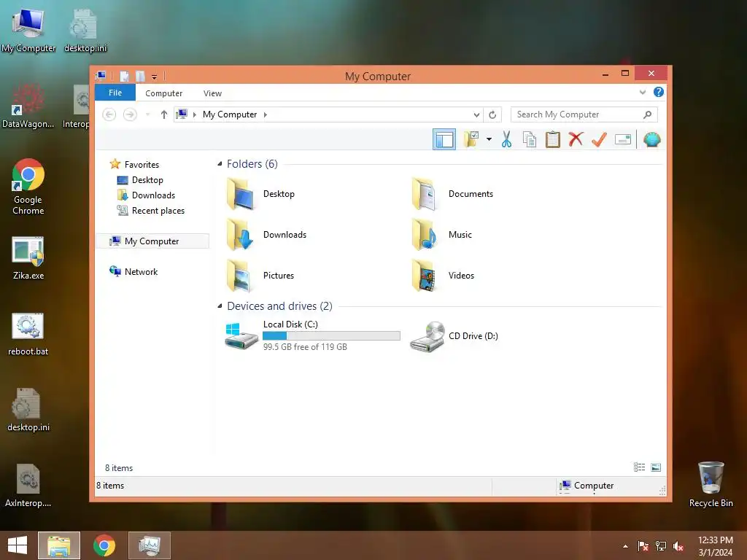The width and height of the screenshot is (747, 560).
Task: Click the New folder quick access icon
Action: pos(140,76)
